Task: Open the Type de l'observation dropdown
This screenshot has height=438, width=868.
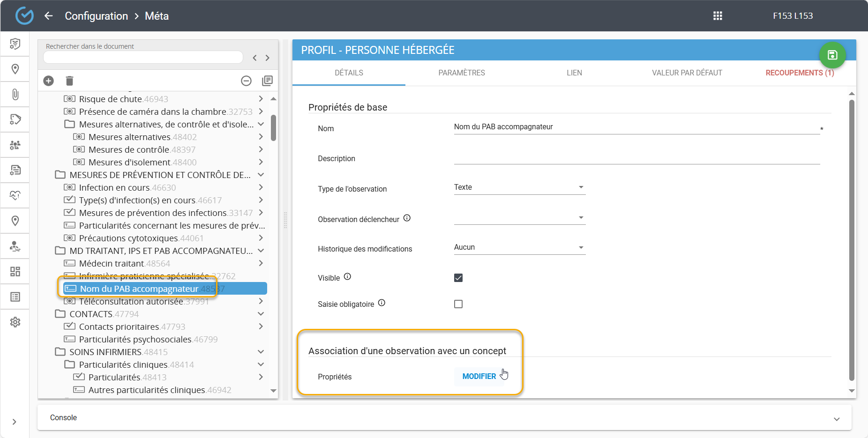Action: pyautogui.click(x=519, y=187)
